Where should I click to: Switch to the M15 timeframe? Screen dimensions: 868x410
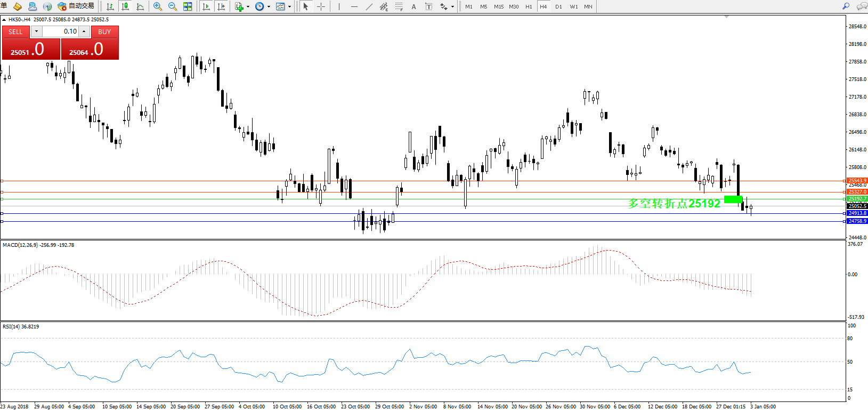(498, 6)
